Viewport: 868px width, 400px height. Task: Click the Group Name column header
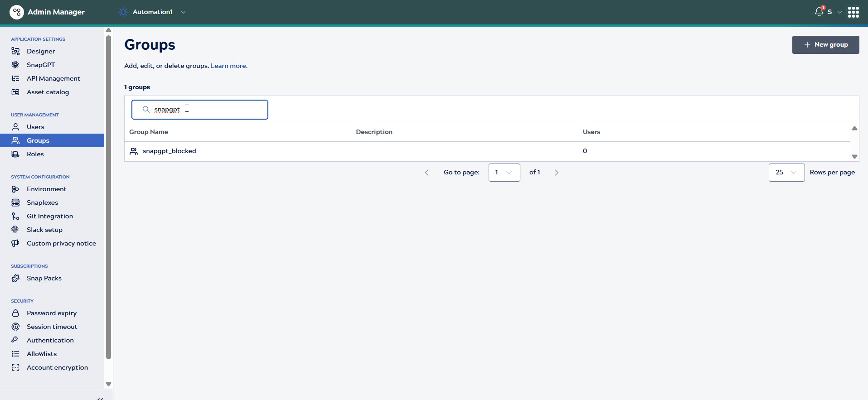tap(149, 132)
